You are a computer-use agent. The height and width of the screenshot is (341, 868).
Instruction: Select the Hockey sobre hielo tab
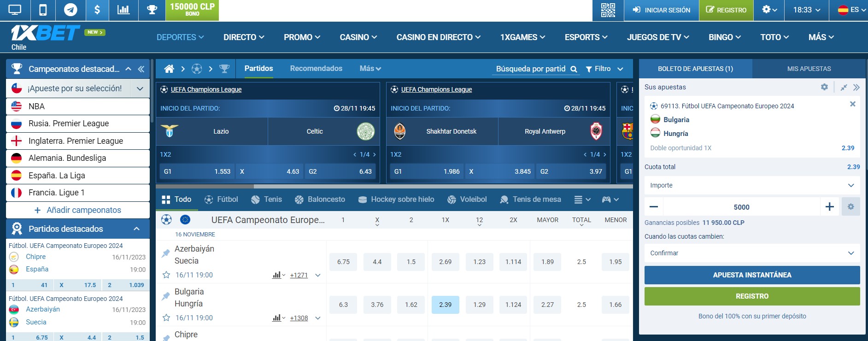pos(396,200)
